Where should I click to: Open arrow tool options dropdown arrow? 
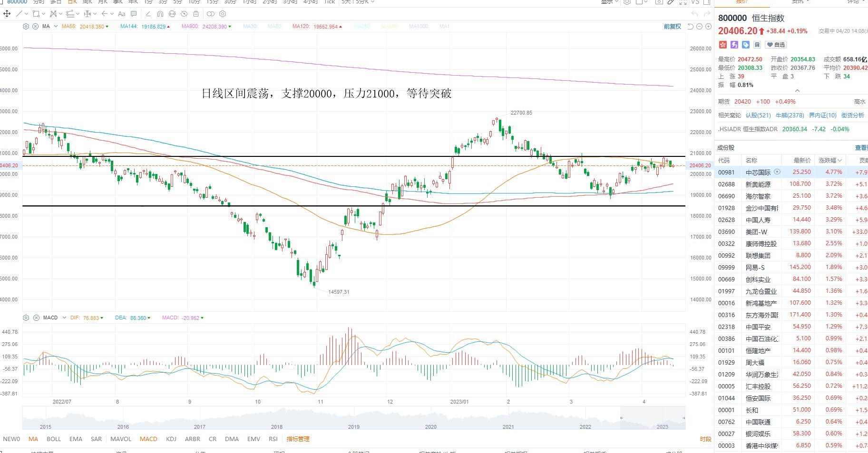point(112,14)
